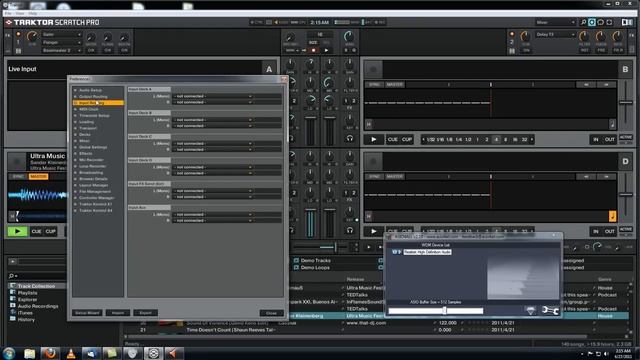Open Delay T3 effect dropdown in FX 2
640x360 pixels.
(556, 35)
